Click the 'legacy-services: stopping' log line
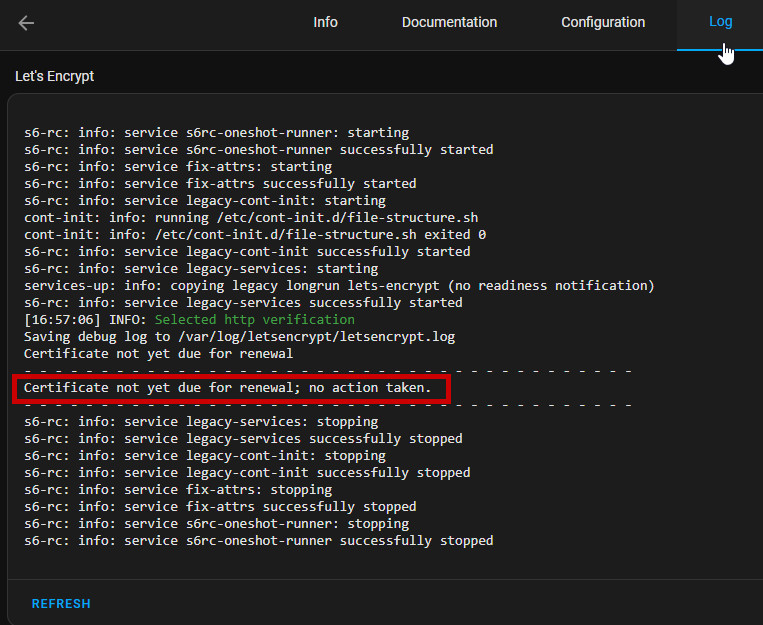This screenshot has width=763, height=625. (201, 422)
